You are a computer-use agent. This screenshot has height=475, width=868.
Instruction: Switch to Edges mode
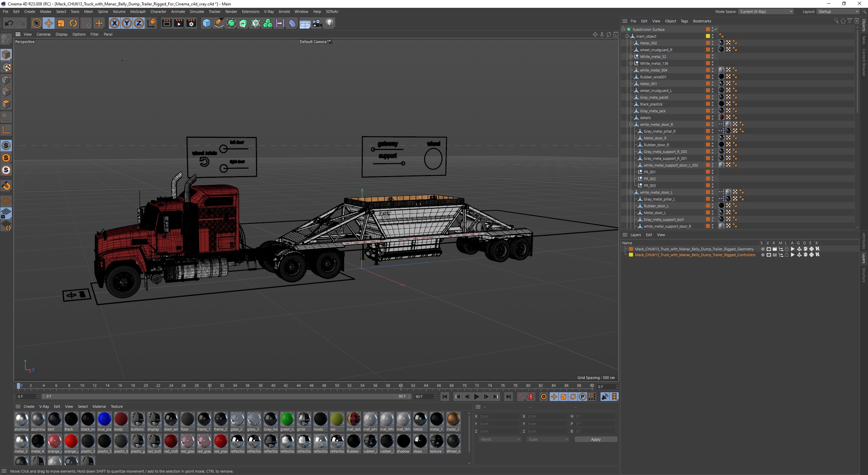pyautogui.click(x=6, y=92)
